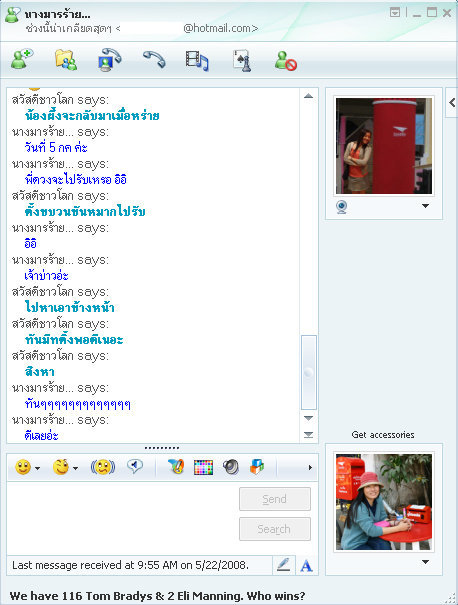This screenshot has height=605, width=458.
Task: Expand the winks dropdown arrow
Action: click(75, 468)
